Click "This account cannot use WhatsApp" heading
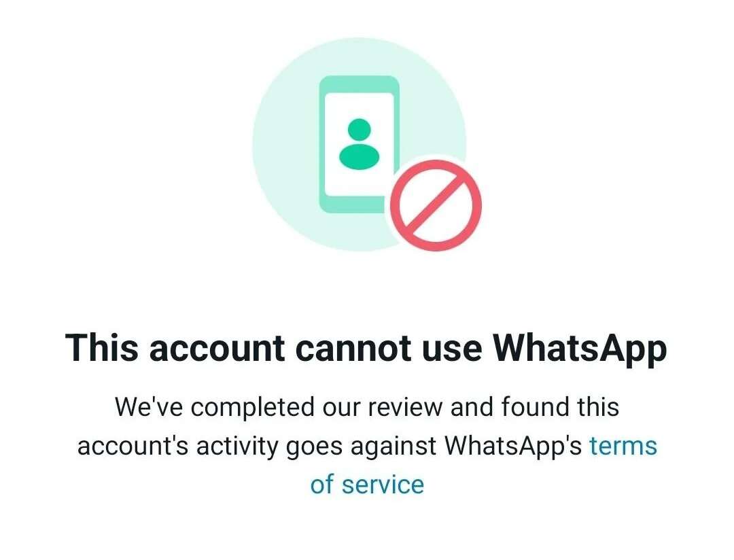 [366, 348]
